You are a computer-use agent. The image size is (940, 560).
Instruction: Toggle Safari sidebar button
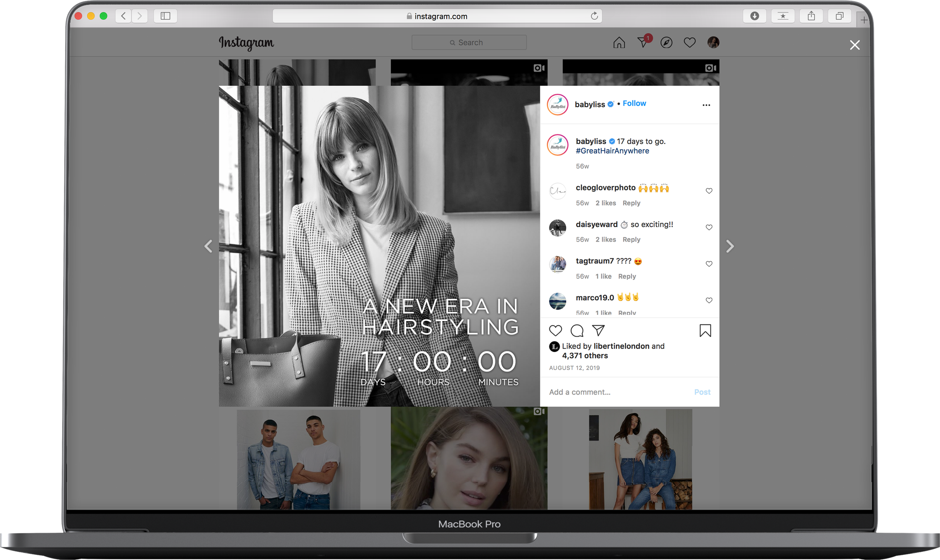165,16
